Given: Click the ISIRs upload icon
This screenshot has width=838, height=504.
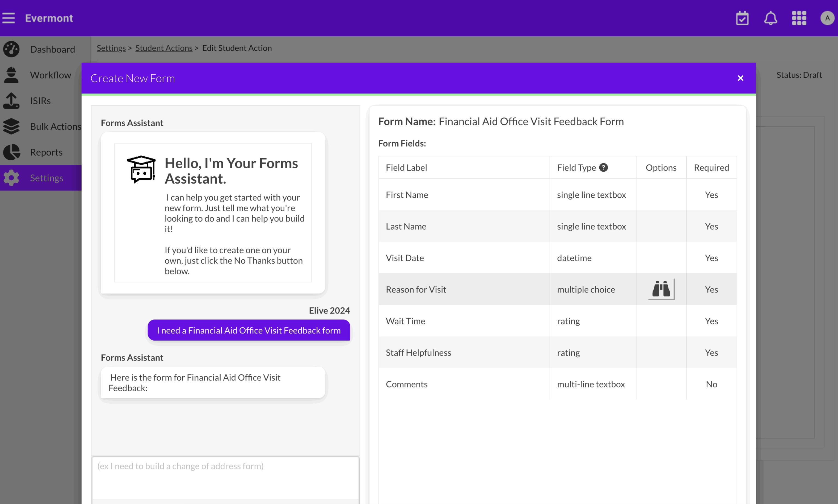Looking at the screenshot, I should tap(11, 101).
